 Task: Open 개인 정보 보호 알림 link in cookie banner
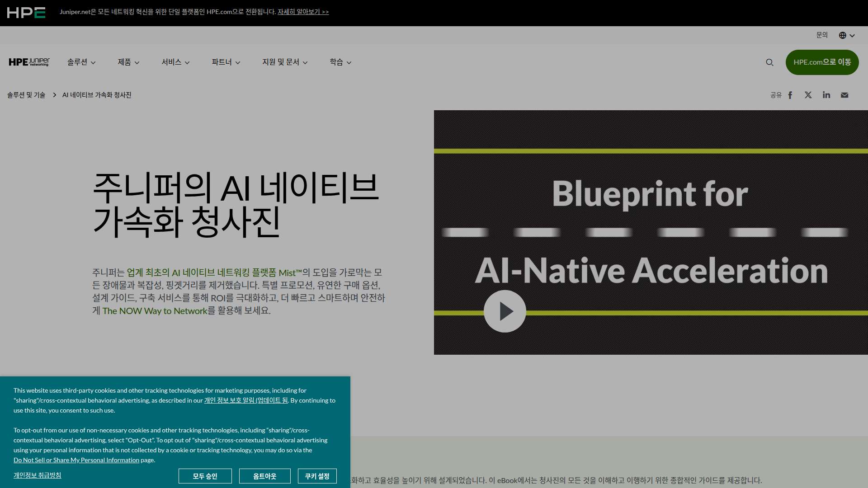pos(246,400)
